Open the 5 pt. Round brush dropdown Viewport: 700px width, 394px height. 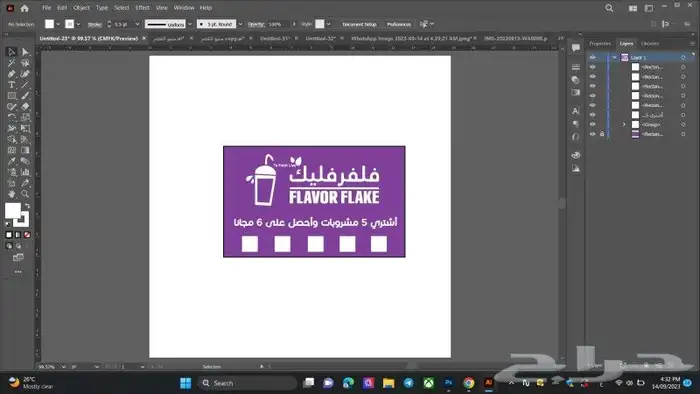[x=240, y=24]
